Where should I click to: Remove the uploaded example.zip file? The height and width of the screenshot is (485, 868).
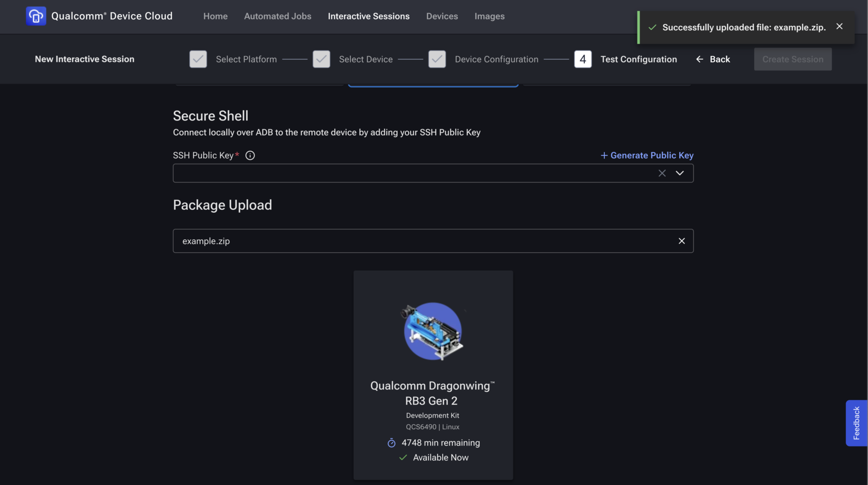pyautogui.click(x=682, y=241)
